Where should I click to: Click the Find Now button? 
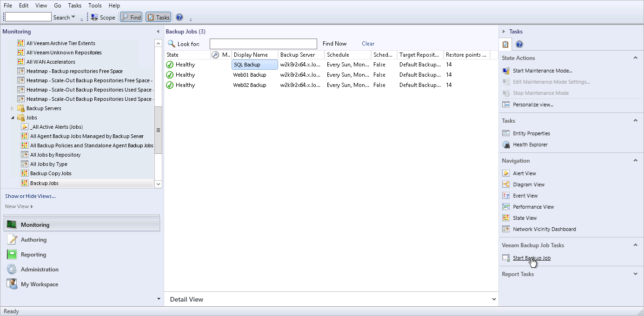[335, 44]
